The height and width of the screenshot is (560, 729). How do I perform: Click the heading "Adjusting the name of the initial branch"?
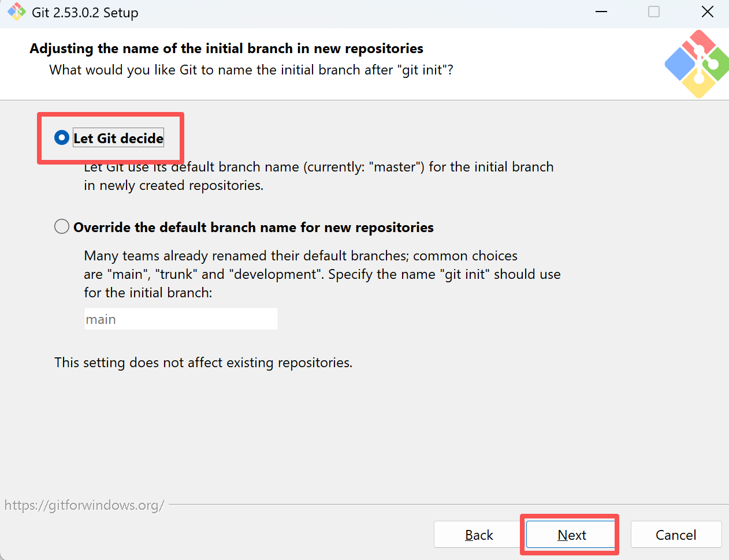point(226,48)
